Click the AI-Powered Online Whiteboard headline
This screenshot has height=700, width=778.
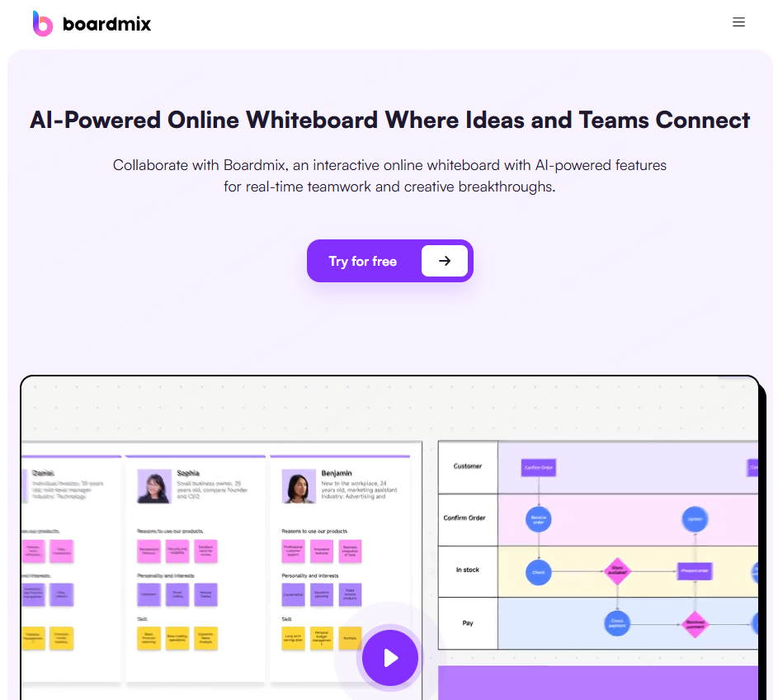pos(389,121)
